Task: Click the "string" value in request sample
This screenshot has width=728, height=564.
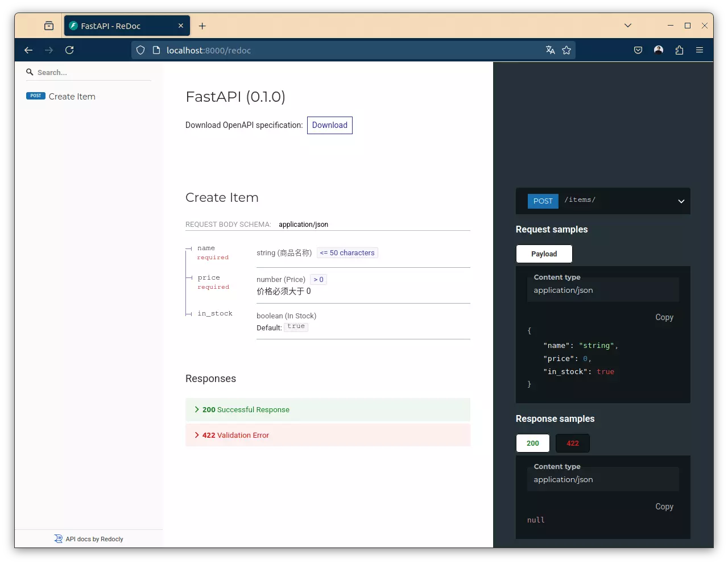Action: click(x=597, y=346)
